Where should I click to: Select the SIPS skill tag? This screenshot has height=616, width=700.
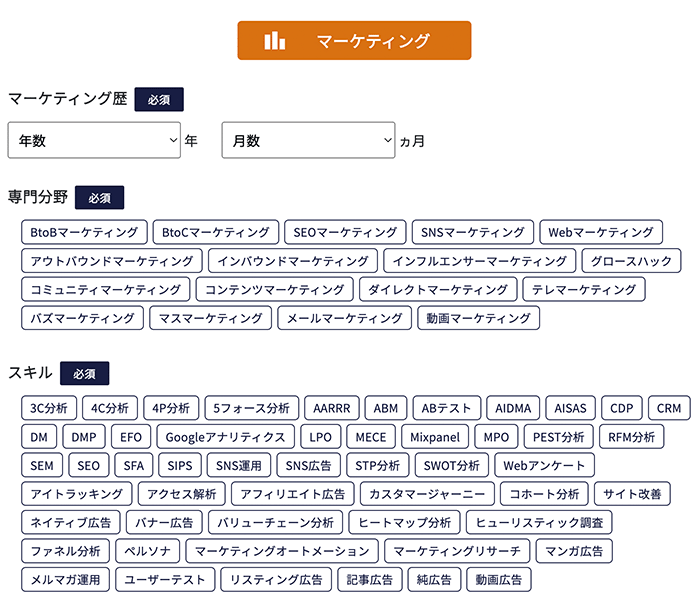tap(180, 465)
